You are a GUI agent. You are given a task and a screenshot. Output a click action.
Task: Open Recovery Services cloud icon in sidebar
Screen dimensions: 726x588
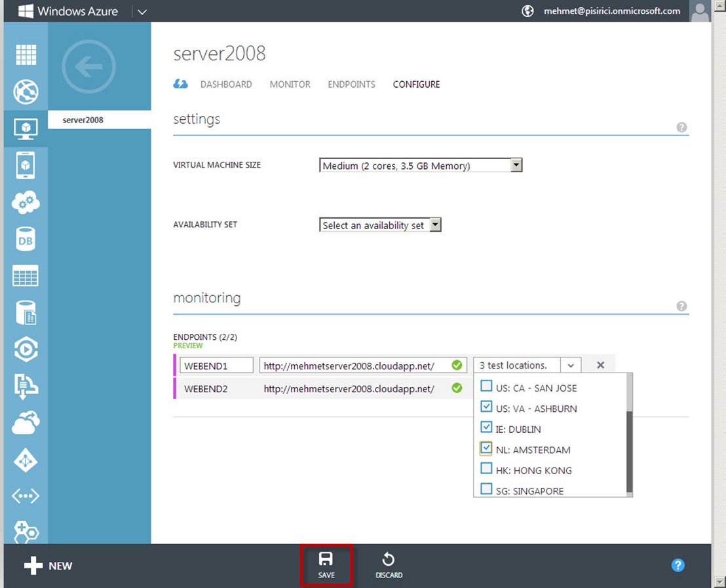(26, 422)
